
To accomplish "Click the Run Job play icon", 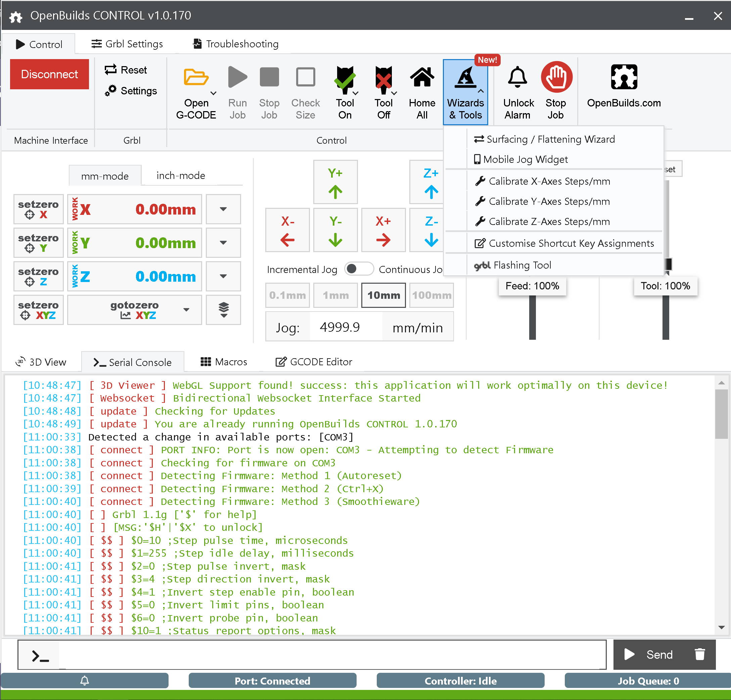I will coord(238,77).
